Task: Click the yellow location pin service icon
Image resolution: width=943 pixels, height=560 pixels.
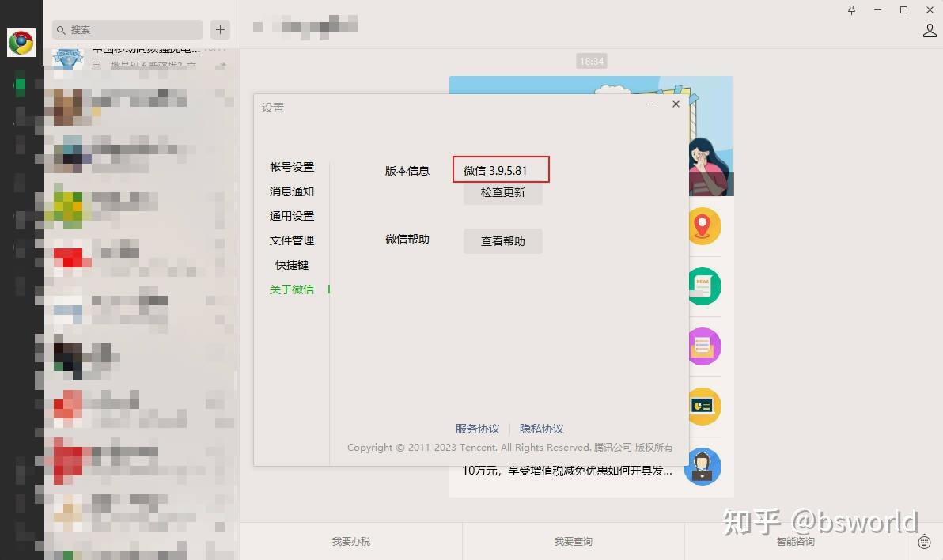Action: point(704,226)
